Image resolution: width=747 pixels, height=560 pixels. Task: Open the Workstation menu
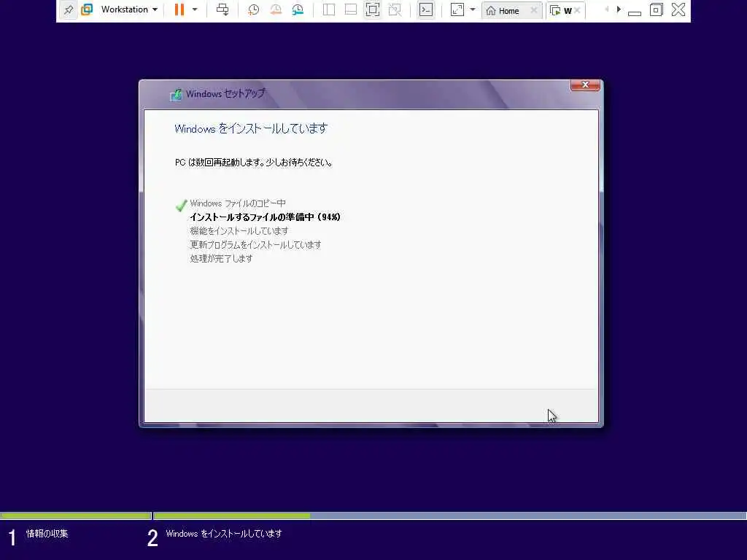pos(129,9)
